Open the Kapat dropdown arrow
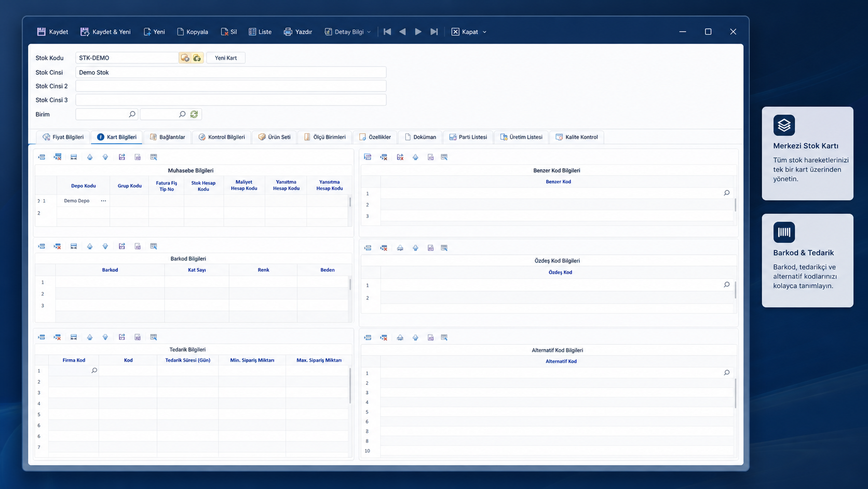This screenshot has height=489, width=868. (484, 32)
